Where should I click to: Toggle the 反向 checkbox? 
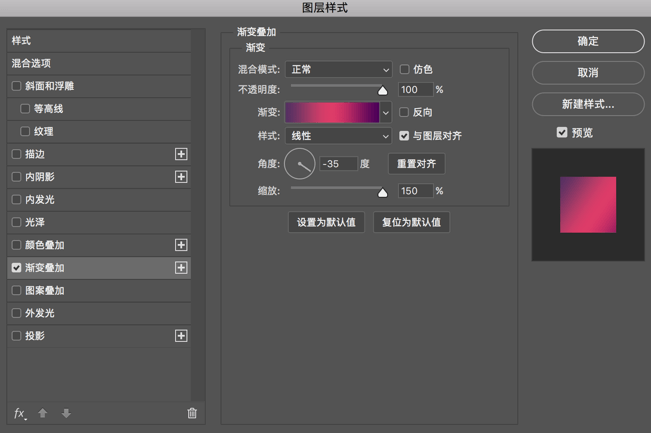405,113
